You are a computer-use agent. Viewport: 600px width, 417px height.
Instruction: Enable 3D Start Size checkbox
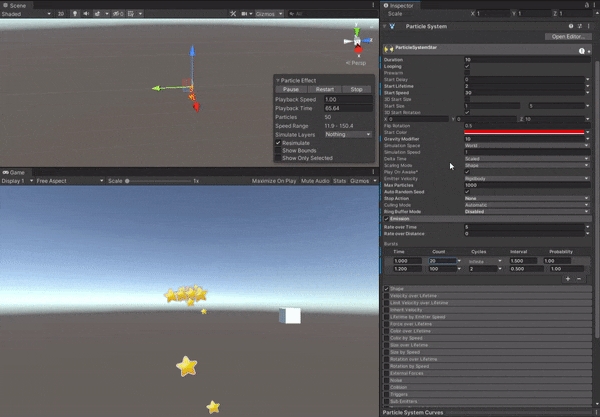[x=467, y=99]
